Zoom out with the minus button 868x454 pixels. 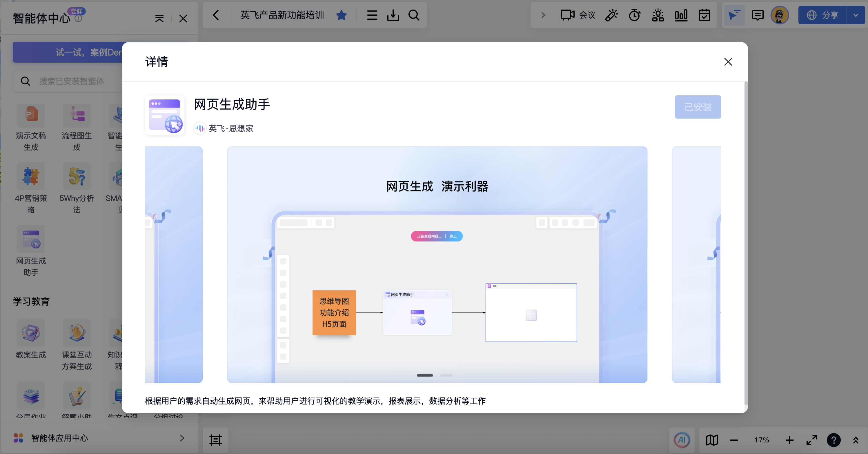click(734, 440)
